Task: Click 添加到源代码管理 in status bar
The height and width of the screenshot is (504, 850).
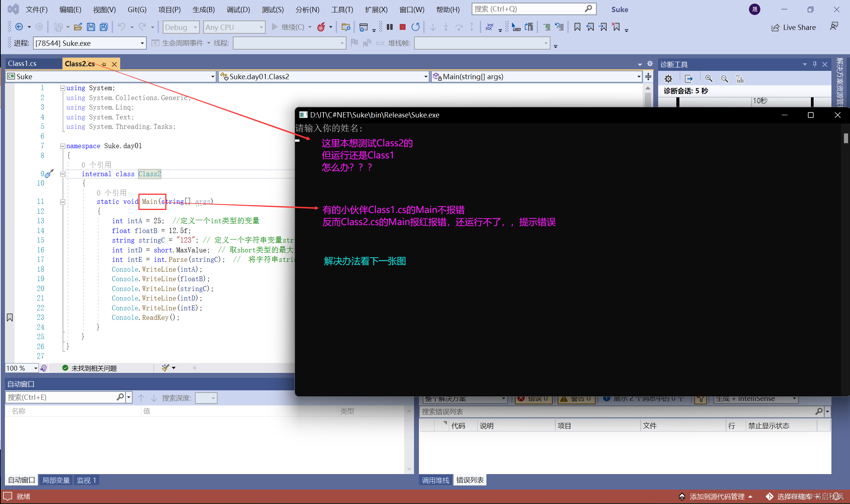Action: click(x=715, y=496)
